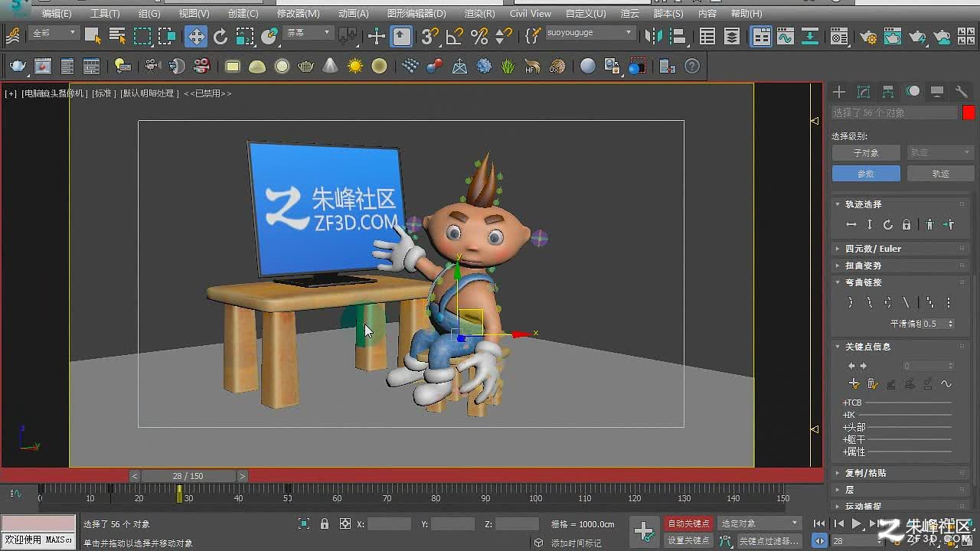Open the 全部 selection filter dropdown
The image size is (980, 551).
click(x=54, y=33)
